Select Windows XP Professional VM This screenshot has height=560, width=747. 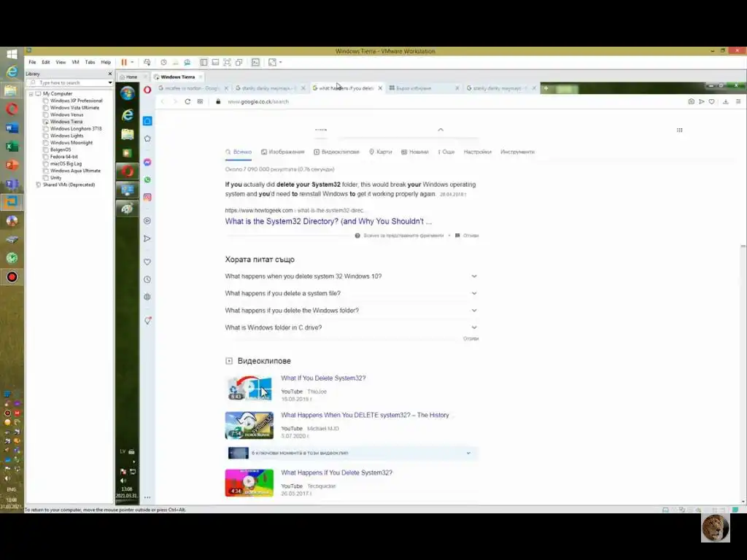tap(76, 101)
